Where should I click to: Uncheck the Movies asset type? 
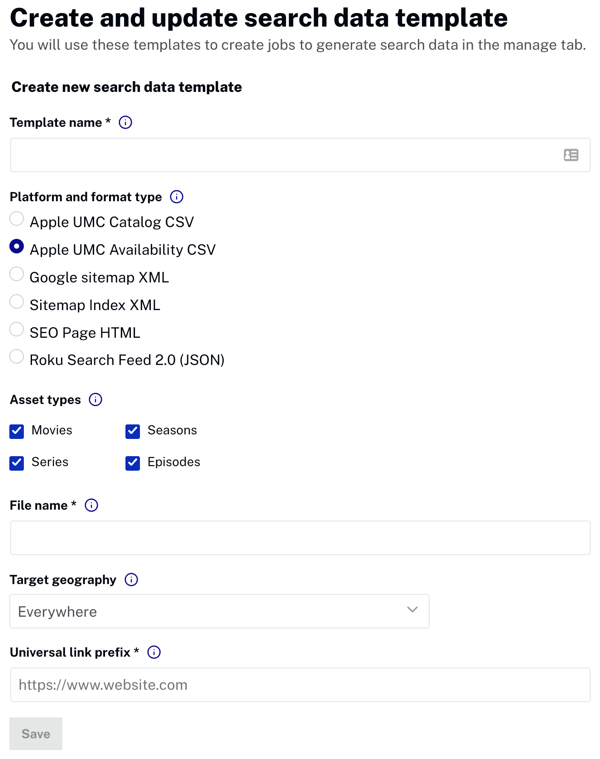tap(17, 431)
